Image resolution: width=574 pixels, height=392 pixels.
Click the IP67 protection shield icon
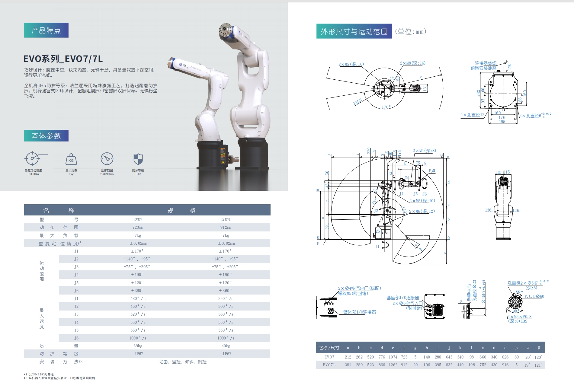click(x=138, y=159)
